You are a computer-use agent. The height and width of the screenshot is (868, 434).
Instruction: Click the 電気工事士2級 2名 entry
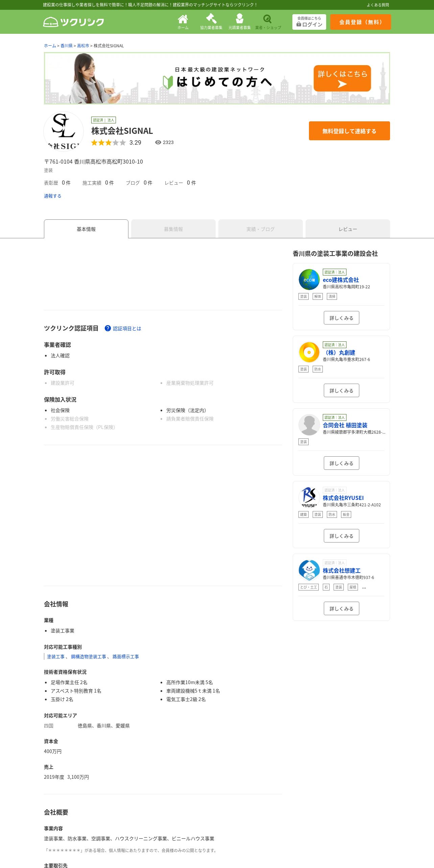[186, 699]
